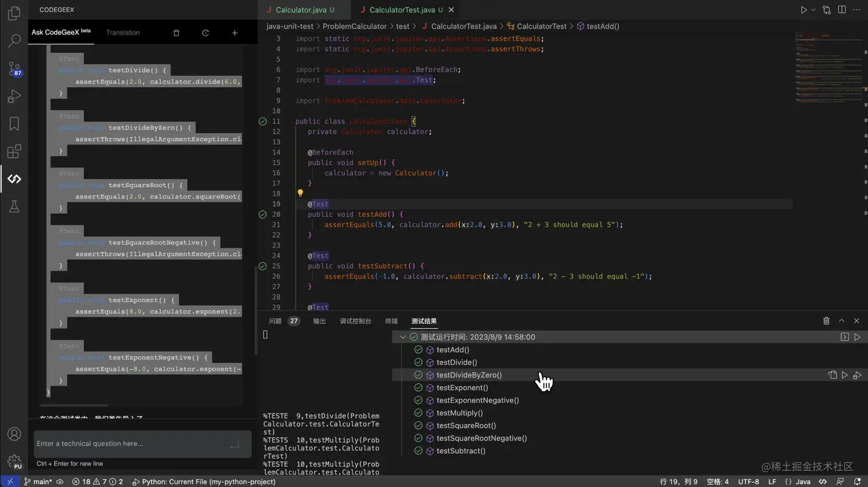Collapse the test run time tree row
Image resolution: width=868 pixels, height=487 pixels.
[402, 337]
